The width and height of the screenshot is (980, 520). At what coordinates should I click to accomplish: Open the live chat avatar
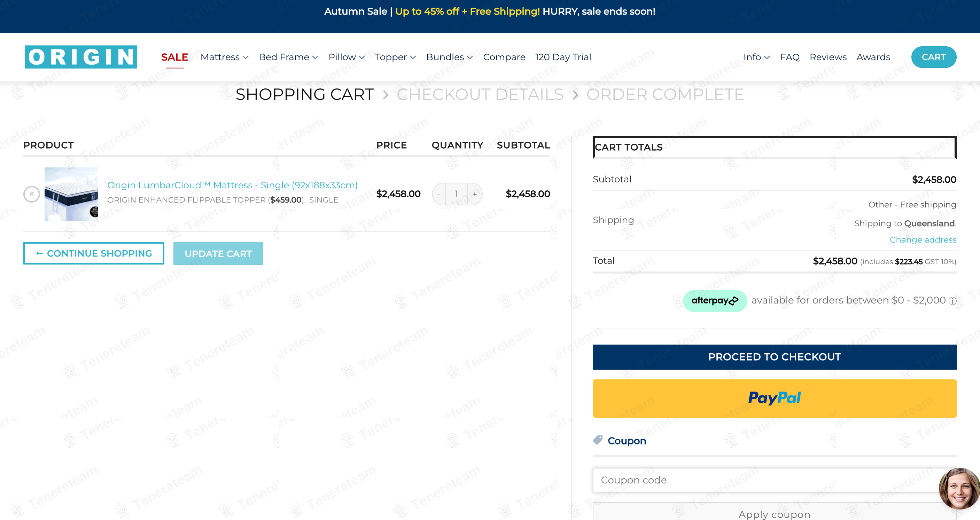coord(959,489)
